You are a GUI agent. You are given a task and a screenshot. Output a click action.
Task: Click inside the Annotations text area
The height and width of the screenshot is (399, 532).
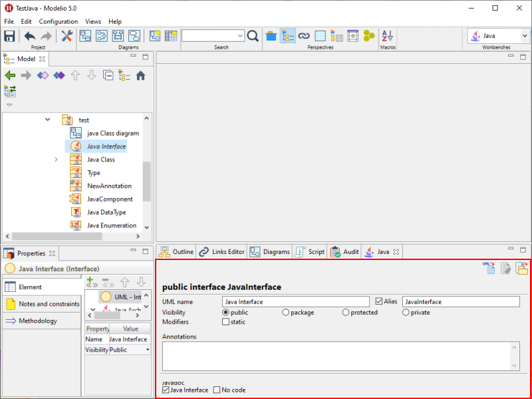tap(336, 356)
